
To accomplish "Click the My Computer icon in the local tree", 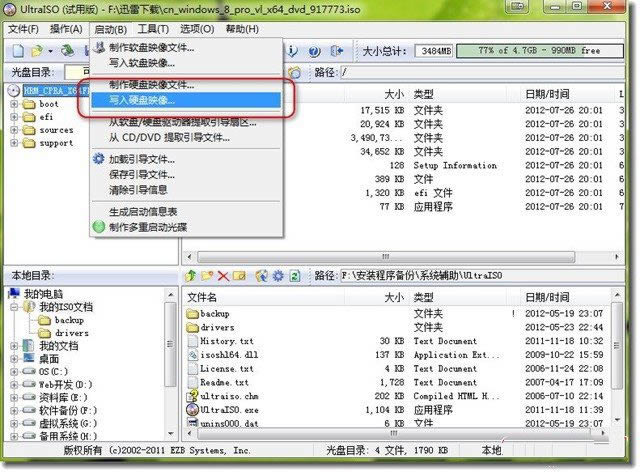I will tap(15, 293).
